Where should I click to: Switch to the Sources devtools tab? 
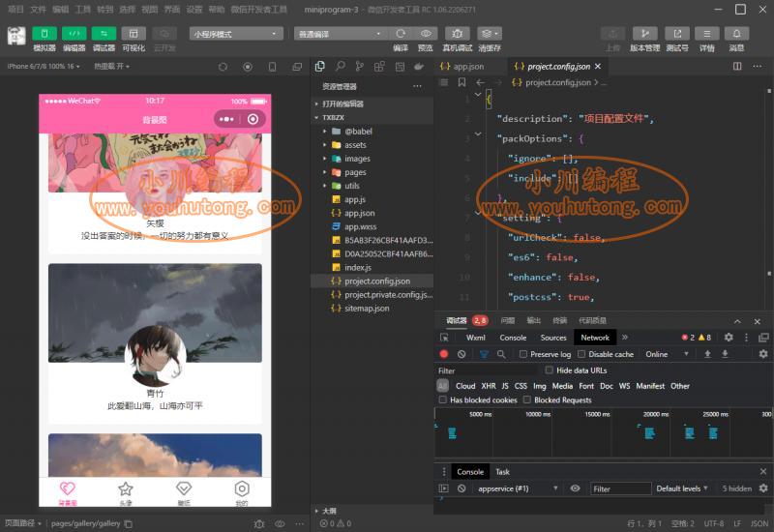[553, 338]
